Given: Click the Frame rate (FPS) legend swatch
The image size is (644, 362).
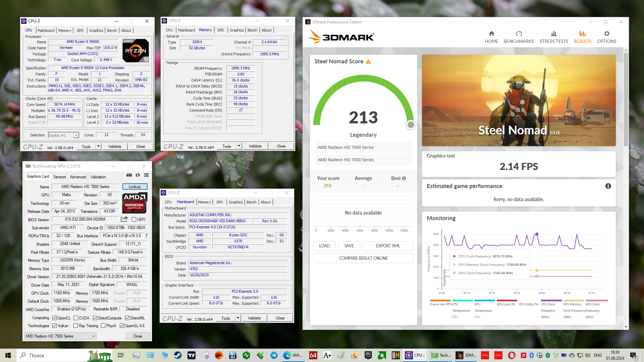Looking at the screenshot, I should (x=440, y=300).
